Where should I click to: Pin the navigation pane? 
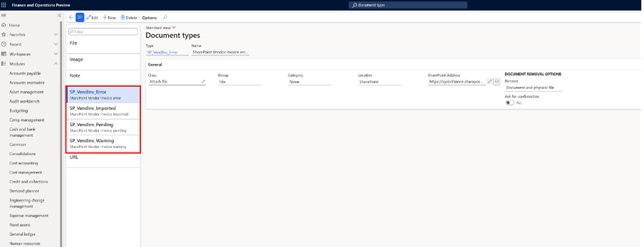(x=59, y=15)
